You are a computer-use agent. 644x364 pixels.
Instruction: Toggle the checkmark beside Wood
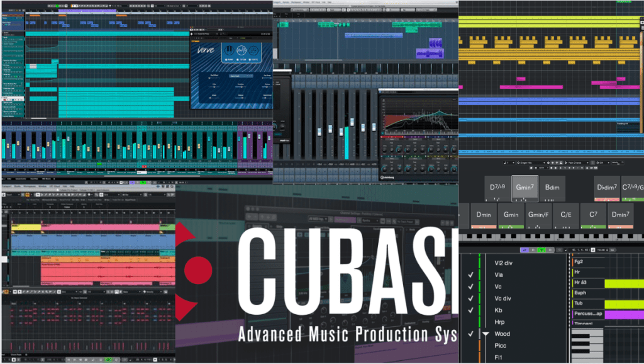point(470,334)
